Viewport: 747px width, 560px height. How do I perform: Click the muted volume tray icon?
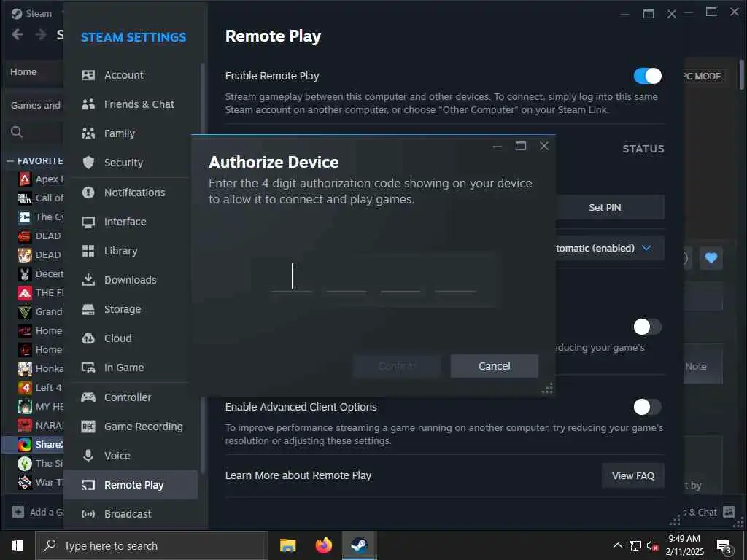(x=651, y=545)
